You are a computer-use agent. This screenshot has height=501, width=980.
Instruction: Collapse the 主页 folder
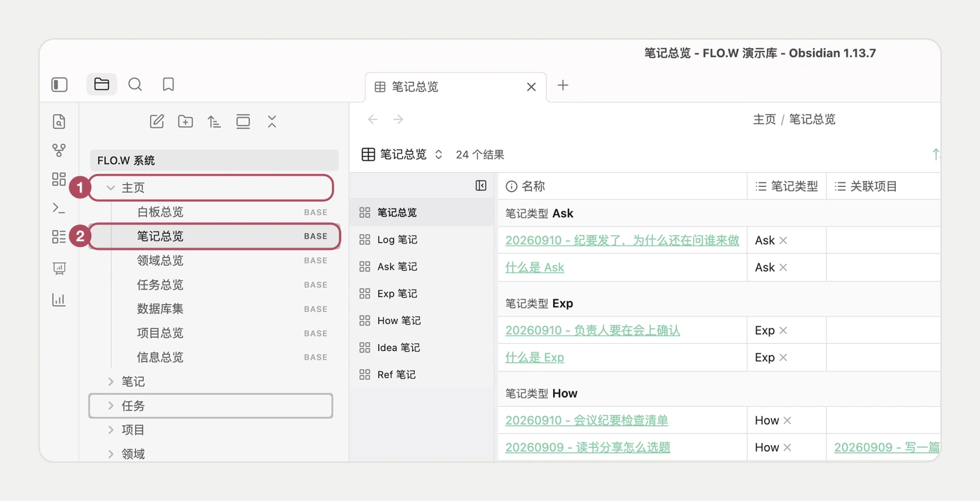click(110, 188)
